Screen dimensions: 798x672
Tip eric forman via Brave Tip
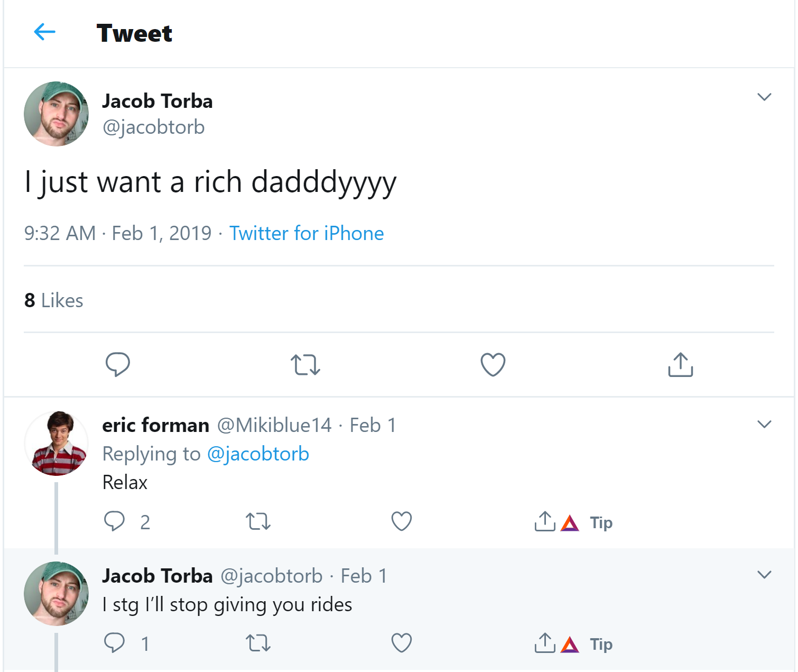point(587,523)
